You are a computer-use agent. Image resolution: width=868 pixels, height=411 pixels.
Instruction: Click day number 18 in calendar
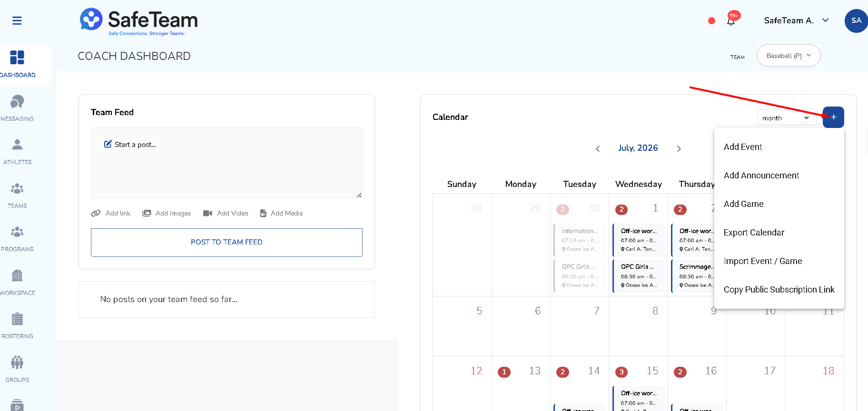click(828, 371)
